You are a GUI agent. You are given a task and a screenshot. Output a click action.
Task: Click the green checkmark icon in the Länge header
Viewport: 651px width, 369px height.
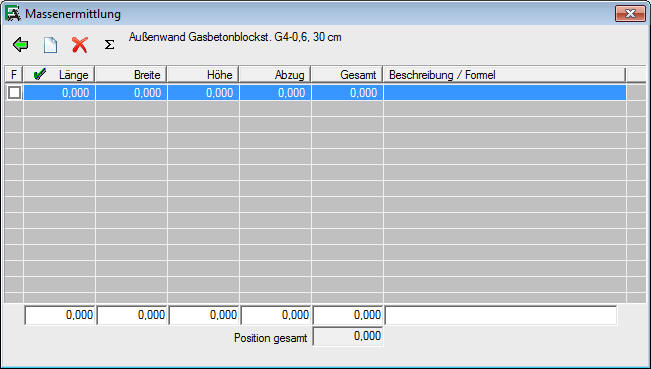point(40,75)
